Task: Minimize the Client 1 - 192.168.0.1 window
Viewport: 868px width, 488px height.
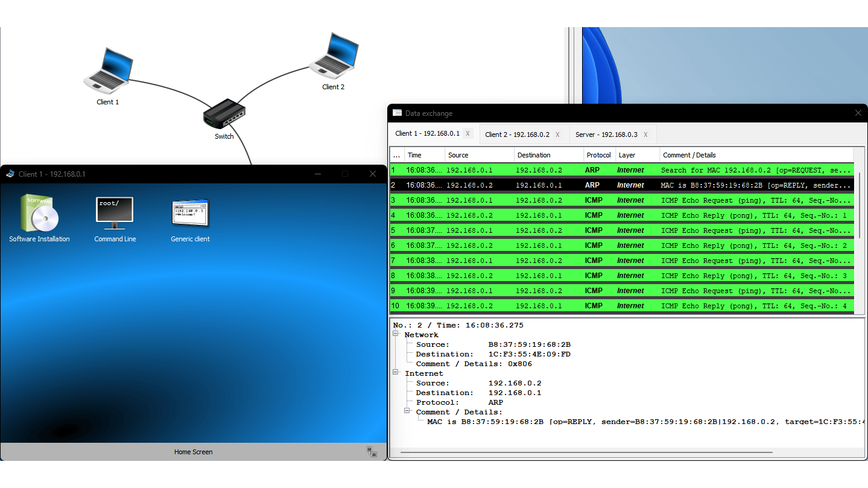Action: [x=317, y=174]
